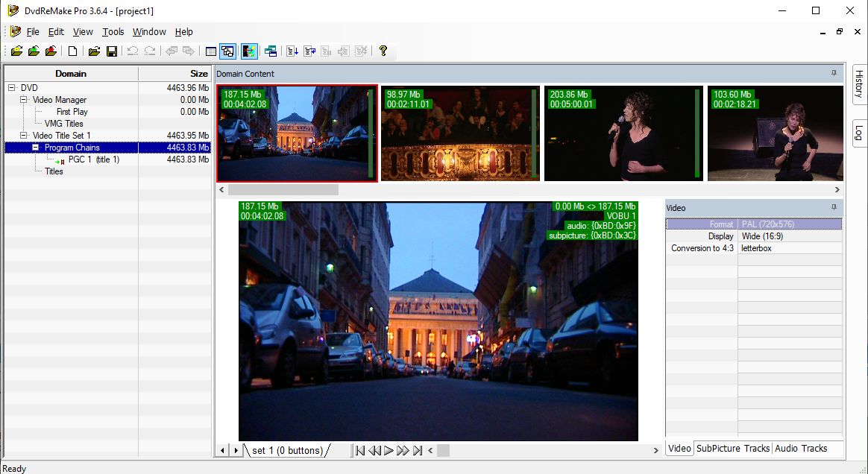Collapse the Video Title Set 1 node
The width and height of the screenshot is (868, 474).
click(24, 136)
